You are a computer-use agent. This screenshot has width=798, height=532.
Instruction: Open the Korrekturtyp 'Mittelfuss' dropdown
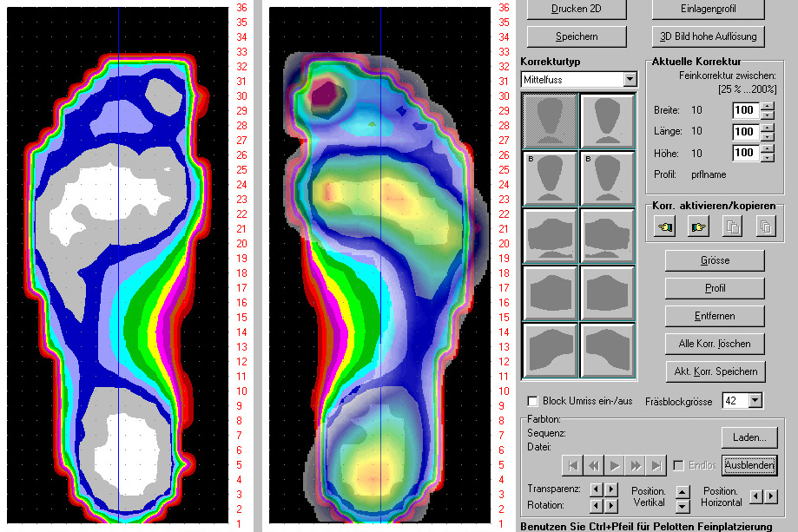[630, 79]
